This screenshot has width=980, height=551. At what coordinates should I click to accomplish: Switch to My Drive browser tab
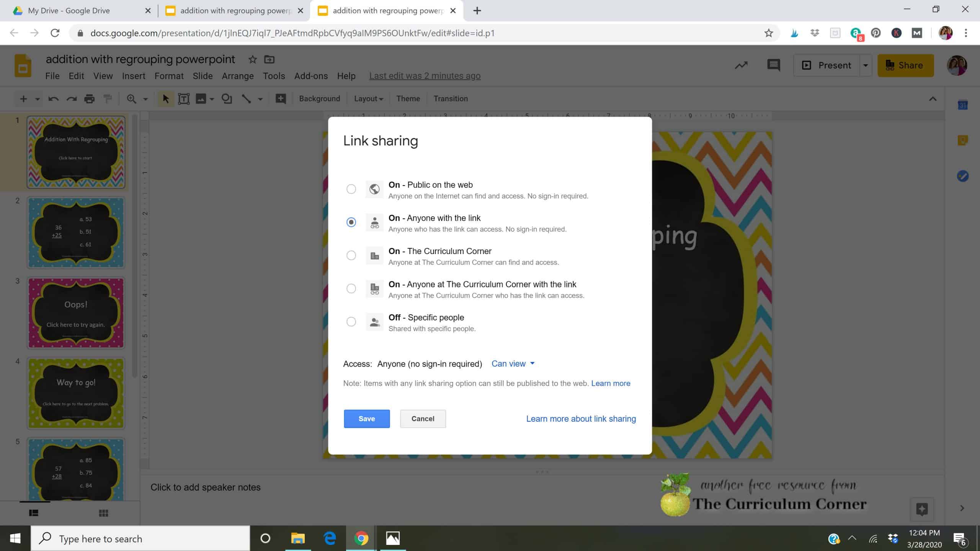69,11
